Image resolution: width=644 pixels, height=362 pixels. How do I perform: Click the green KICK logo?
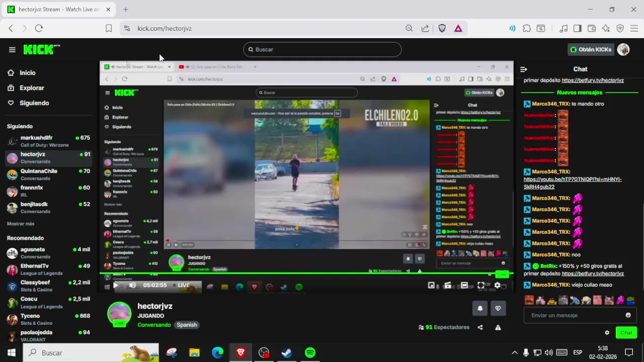[x=41, y=49]
